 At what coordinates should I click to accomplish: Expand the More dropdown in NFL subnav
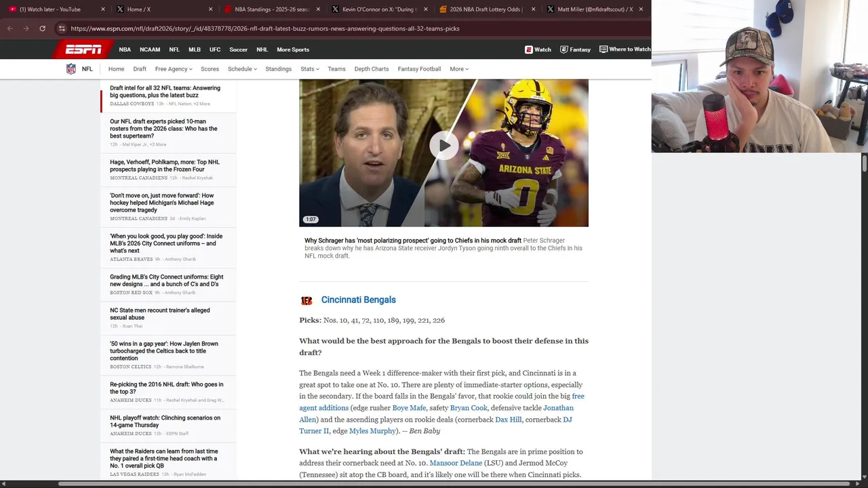459,69
